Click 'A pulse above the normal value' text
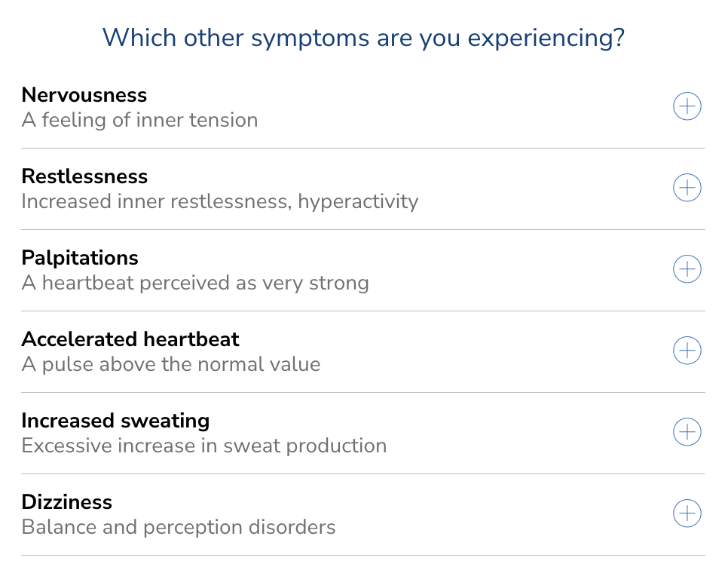728x573 pixels. [x=171, y=364]
